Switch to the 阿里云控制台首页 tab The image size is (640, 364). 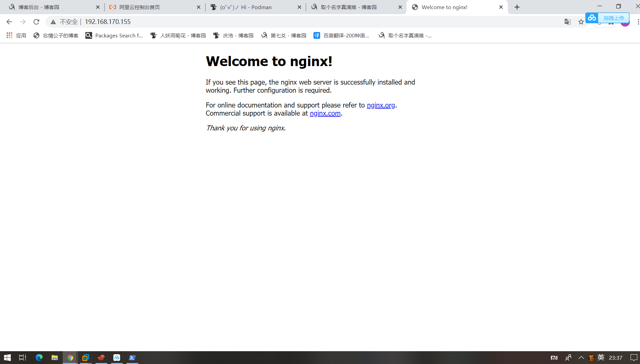pyautogui.click(x=155, y=7)
